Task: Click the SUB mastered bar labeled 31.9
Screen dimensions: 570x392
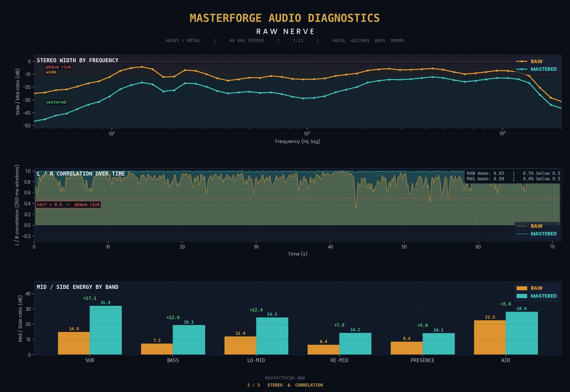Action: (x=105, y=330)
